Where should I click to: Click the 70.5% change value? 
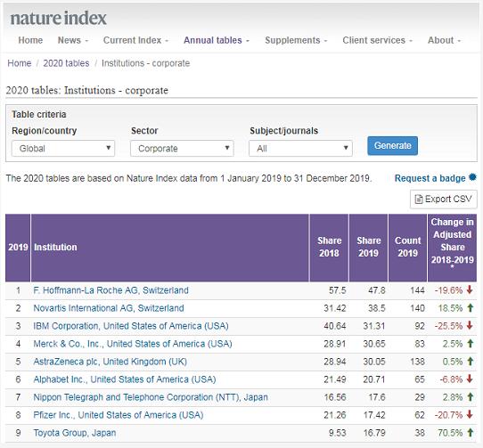coord(450,433)
